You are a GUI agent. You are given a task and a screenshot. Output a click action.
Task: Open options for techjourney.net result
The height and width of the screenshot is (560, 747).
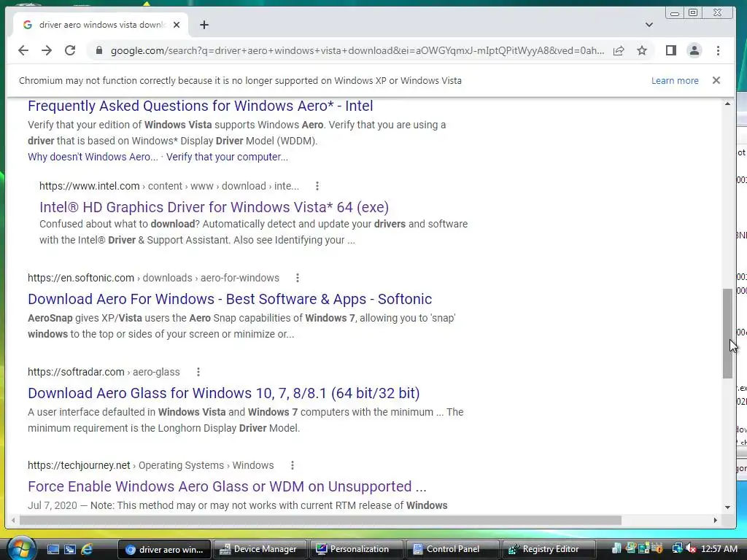click(292, 465)
